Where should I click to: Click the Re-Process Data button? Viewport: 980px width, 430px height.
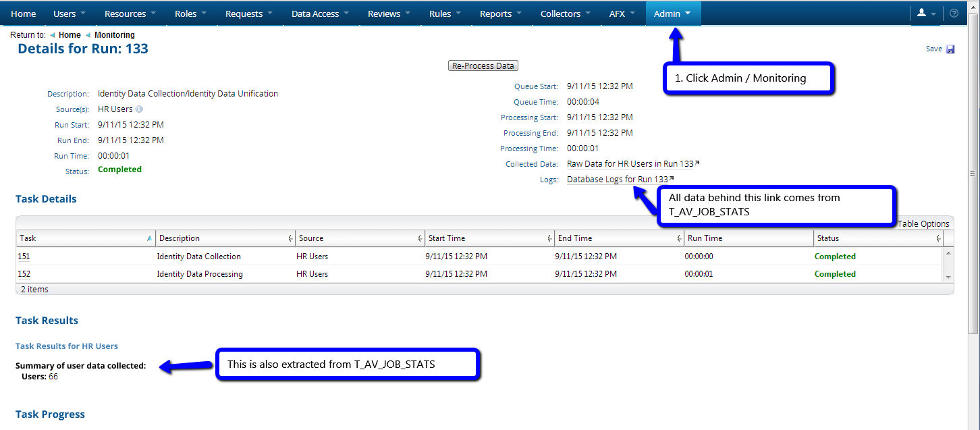tap(483, 65)
